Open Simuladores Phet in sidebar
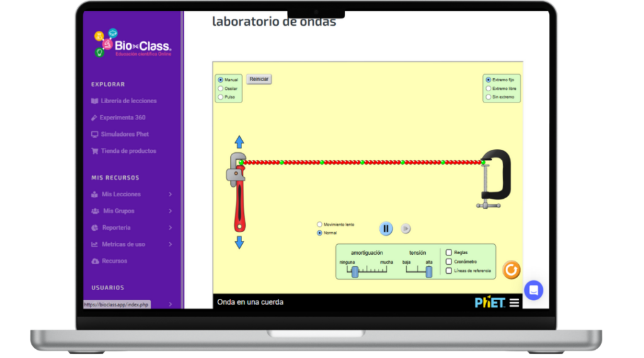 tap(125, 134)
